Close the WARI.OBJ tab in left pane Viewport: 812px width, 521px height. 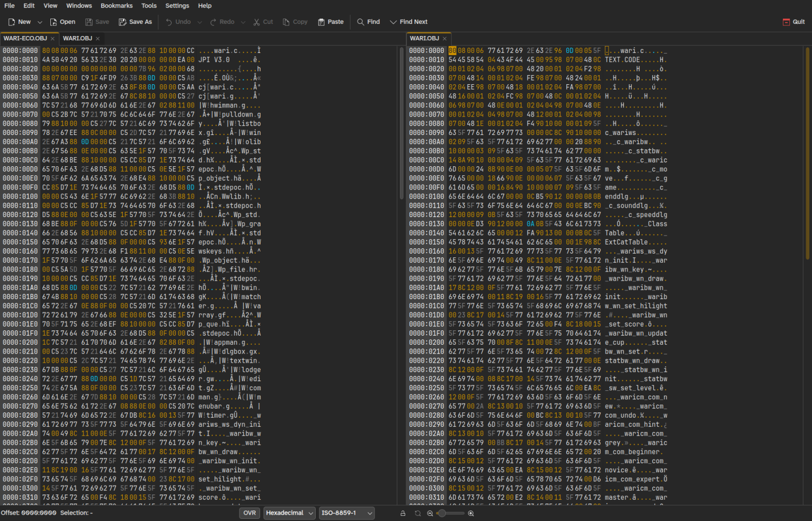(98, 39)
